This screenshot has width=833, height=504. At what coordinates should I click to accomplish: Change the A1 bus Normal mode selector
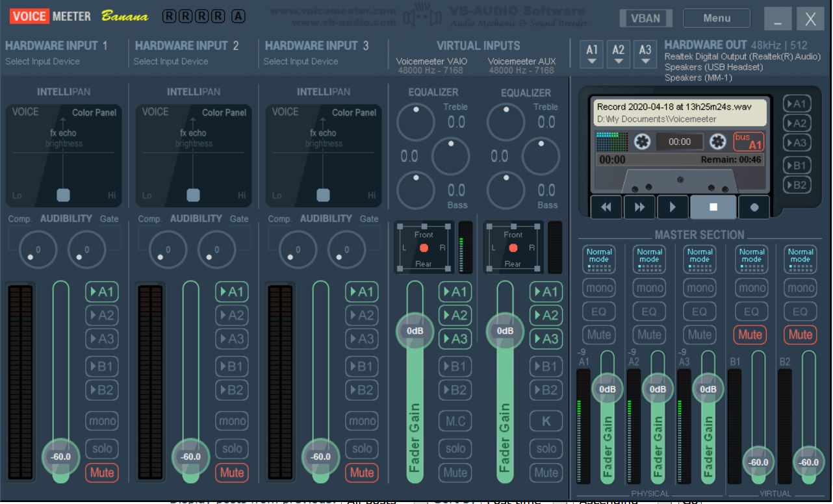tap(599, 259)
